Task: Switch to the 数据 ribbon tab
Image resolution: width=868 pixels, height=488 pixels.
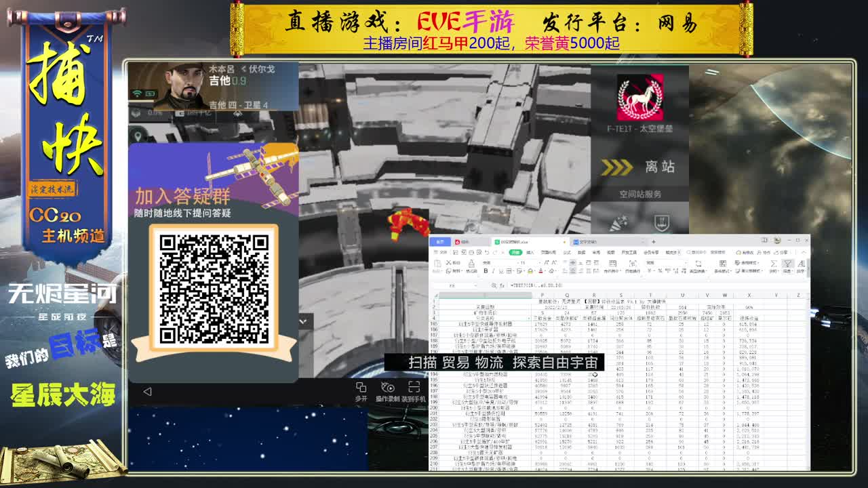Action: coord(581,252)
